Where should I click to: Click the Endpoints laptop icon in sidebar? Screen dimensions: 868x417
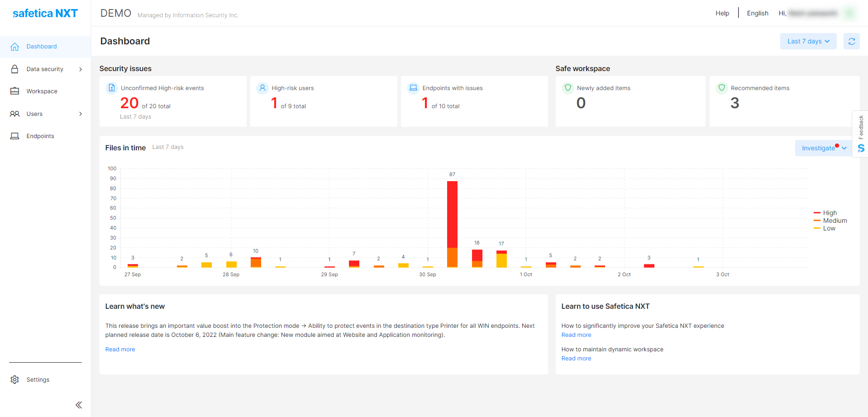14,136
